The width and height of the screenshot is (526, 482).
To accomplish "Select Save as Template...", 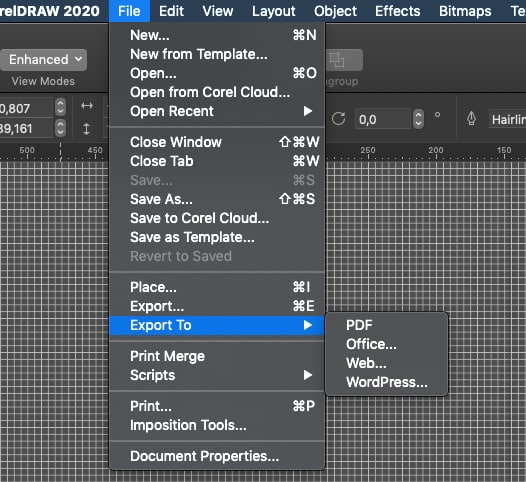I will tap(217, 237).
